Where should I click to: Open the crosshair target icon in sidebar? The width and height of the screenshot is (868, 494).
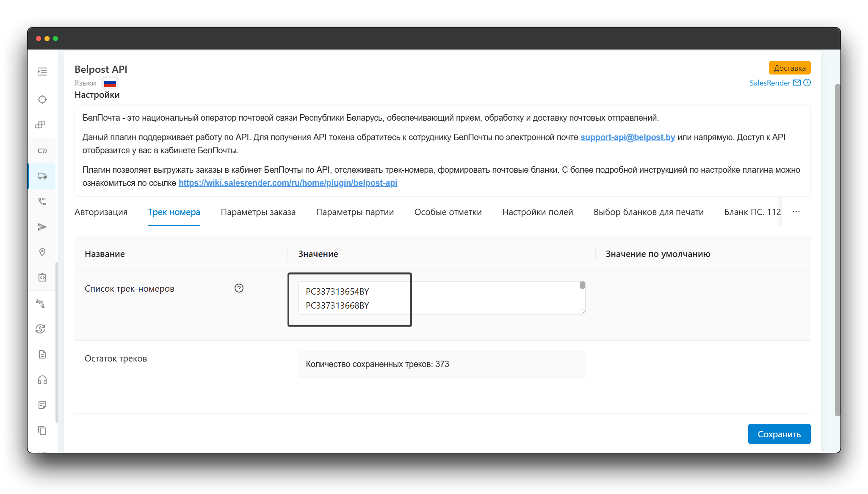click(42, 99)
